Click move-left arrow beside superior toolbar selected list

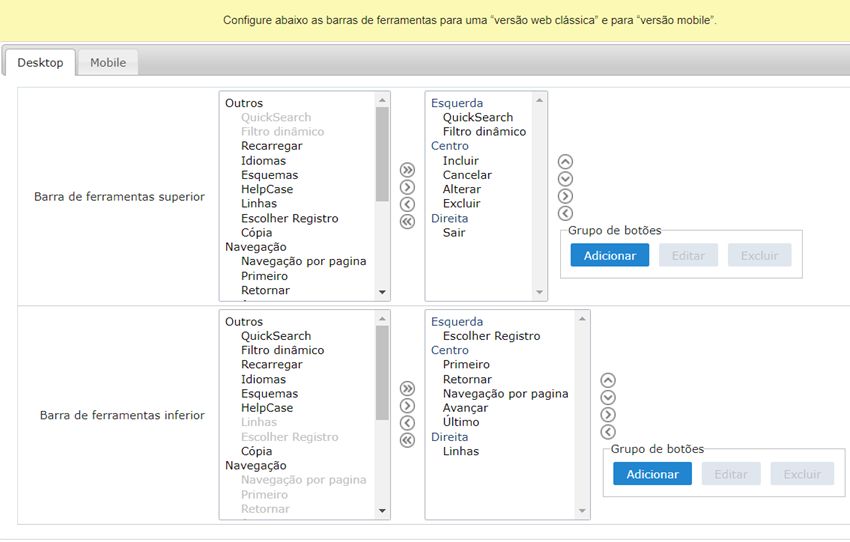565,214
